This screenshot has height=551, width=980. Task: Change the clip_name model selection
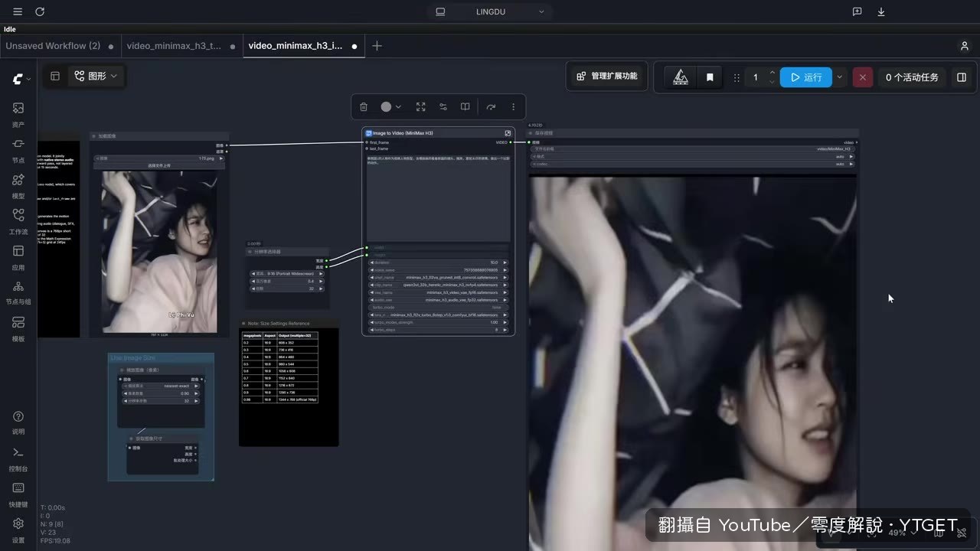tap(438, 285)
